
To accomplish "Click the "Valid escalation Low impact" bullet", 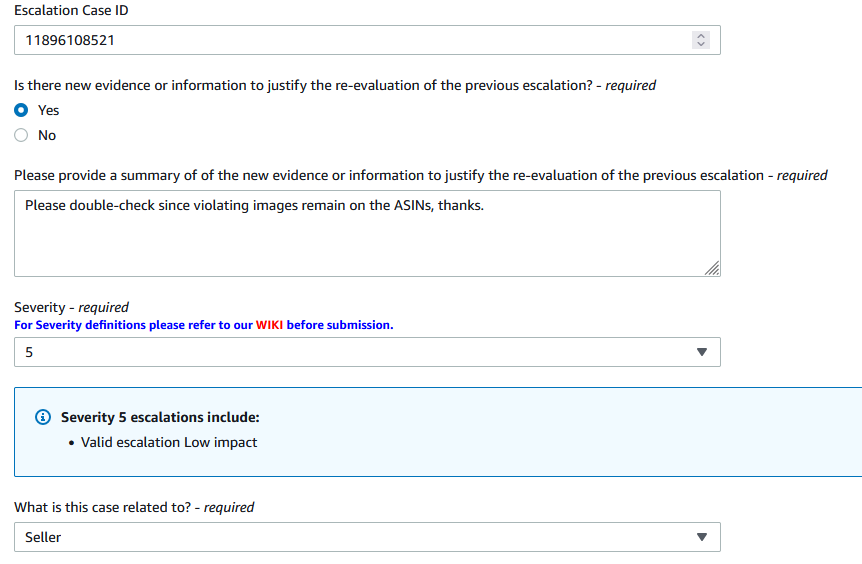I will 169,442.
